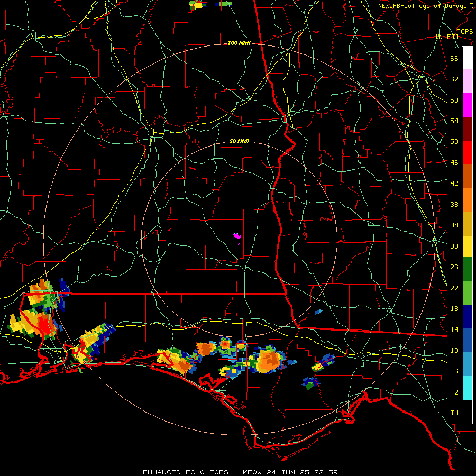This screenshot has width=476, height=476.
Task: Click the 14 legend value
Action: point(454,329)
